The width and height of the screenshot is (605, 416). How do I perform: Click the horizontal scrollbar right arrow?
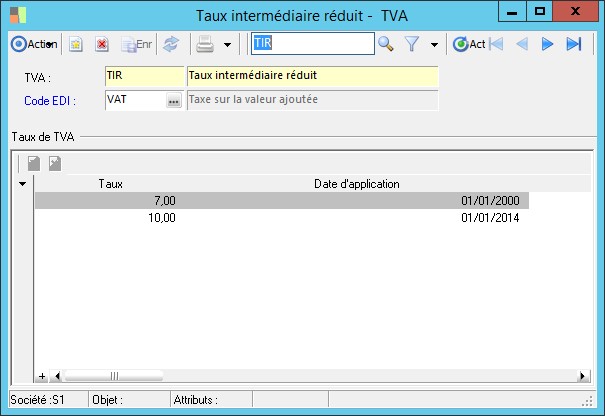pyautogui.click(x=583, y=376)
